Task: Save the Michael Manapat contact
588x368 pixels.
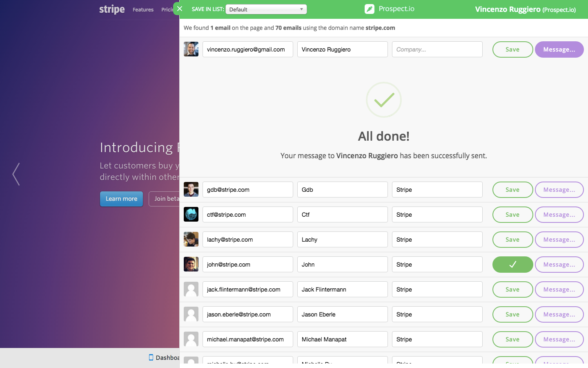Action: pyautogui.click(x=512, y=339)
